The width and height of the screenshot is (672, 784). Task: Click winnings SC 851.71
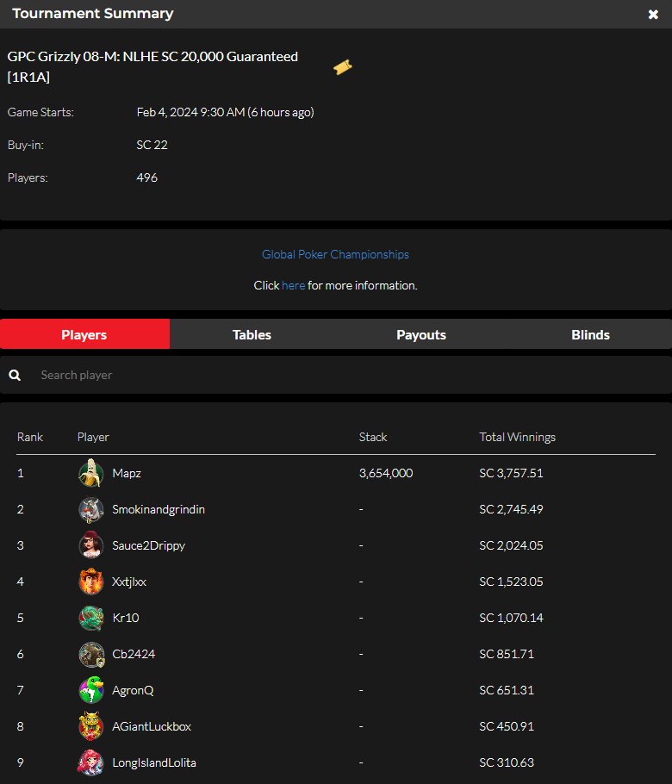coord(507,654)
